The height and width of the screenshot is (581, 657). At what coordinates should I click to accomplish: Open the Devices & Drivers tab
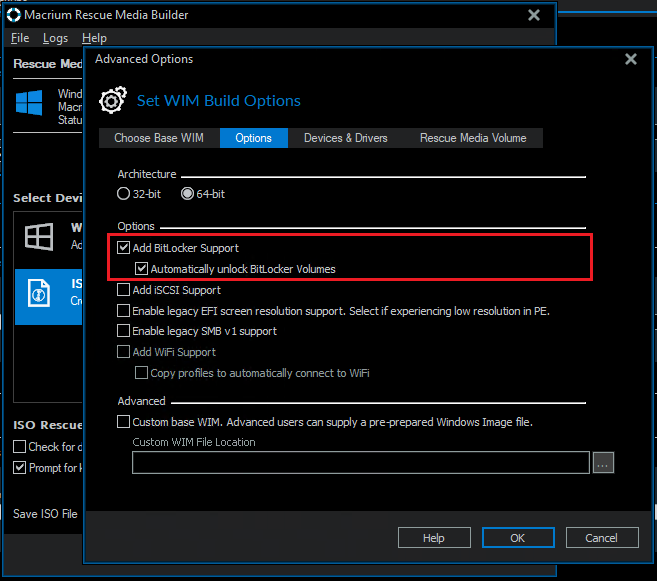346,138
